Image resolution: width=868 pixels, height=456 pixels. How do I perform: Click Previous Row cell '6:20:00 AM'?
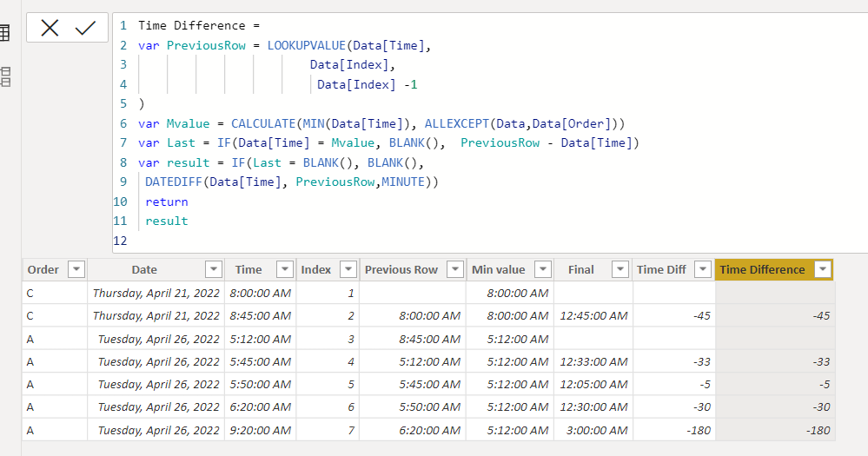[x=413, y=430]
